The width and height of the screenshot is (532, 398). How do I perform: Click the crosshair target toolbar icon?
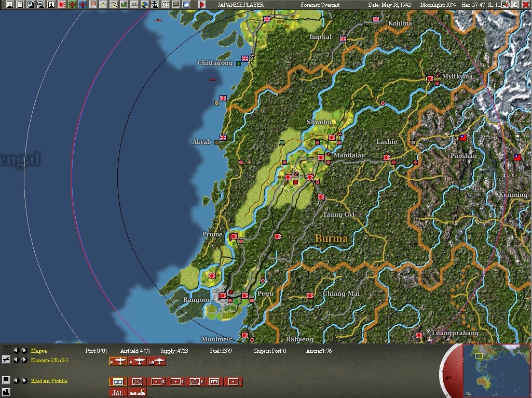point(155,4)
